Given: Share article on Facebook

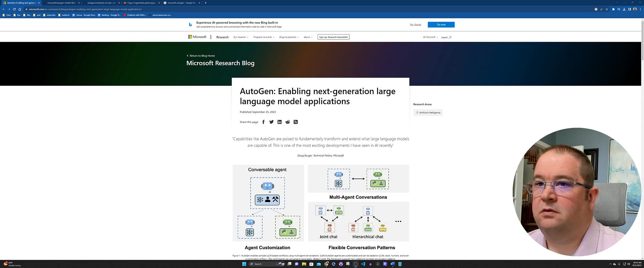Looking at the screenshot, I should (263, 122).
